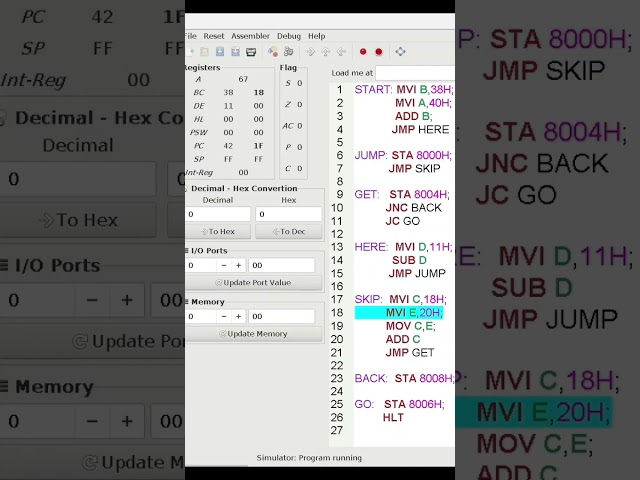Click the Update Port Value button
Viewport: 640px width, 480px height.
pos(253,282)
